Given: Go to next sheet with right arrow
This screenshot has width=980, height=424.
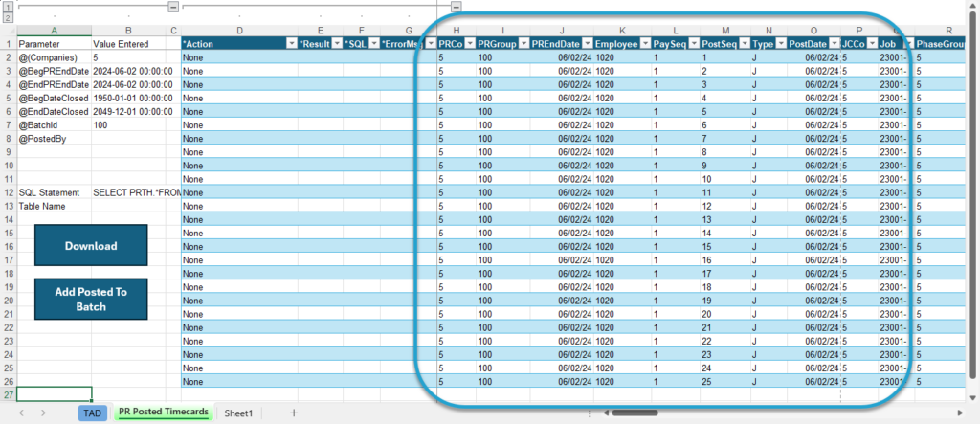Looking at the screenshot, I should 43,413.
